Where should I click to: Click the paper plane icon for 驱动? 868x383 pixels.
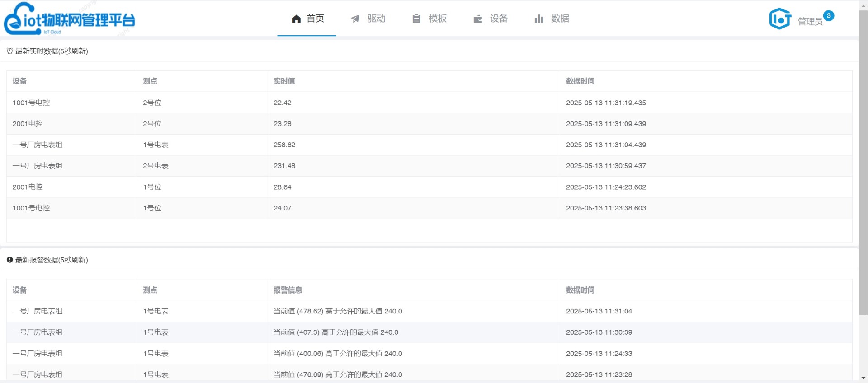coord(355,19)
